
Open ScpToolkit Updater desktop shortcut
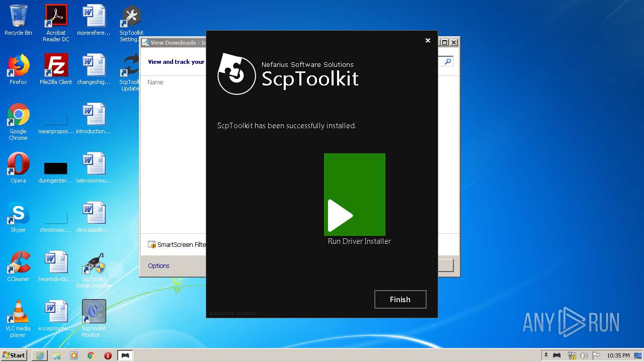130,72
